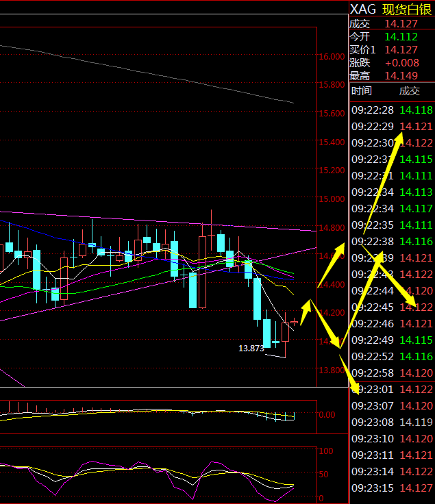Select the 09:23:15 trade row
The height and width of the screenshot is (504, 435).
pos(391,488)
